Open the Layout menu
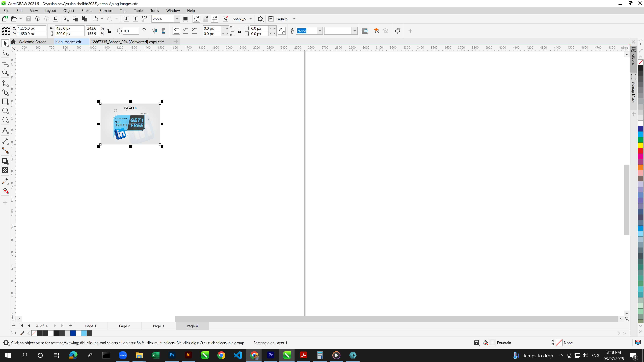Image resolution: width=644 pixels, height=362 pixels. coord(50,11)
